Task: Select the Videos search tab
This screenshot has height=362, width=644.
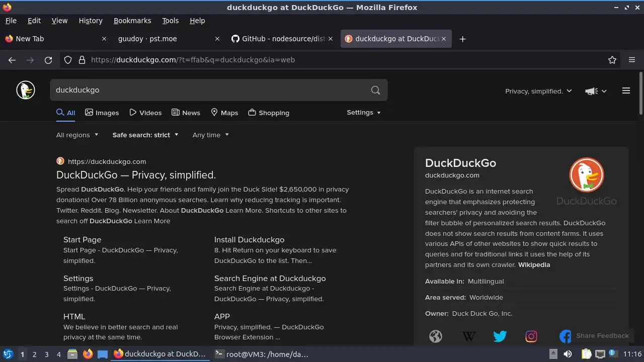Action: [145, 113]
